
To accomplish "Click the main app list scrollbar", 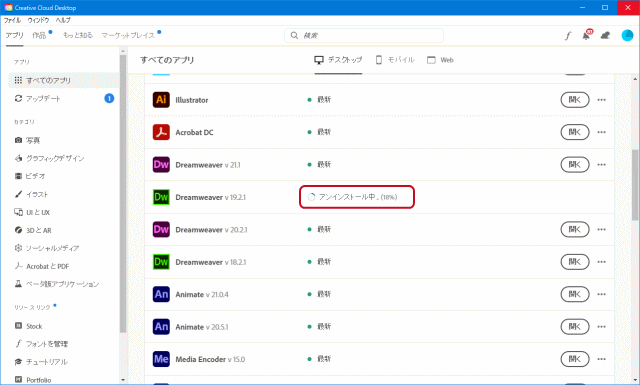I will (x=636, y=185).
